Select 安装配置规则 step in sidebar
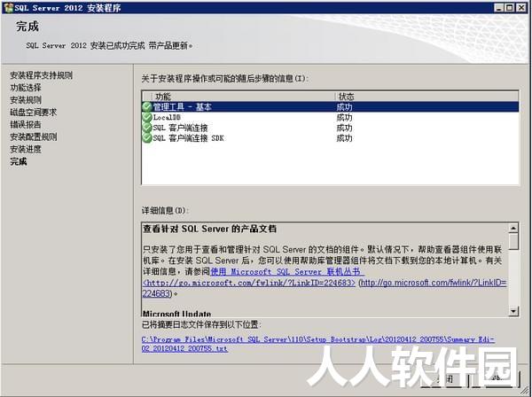This screenshot has height=397, width=532. (34, 136)
